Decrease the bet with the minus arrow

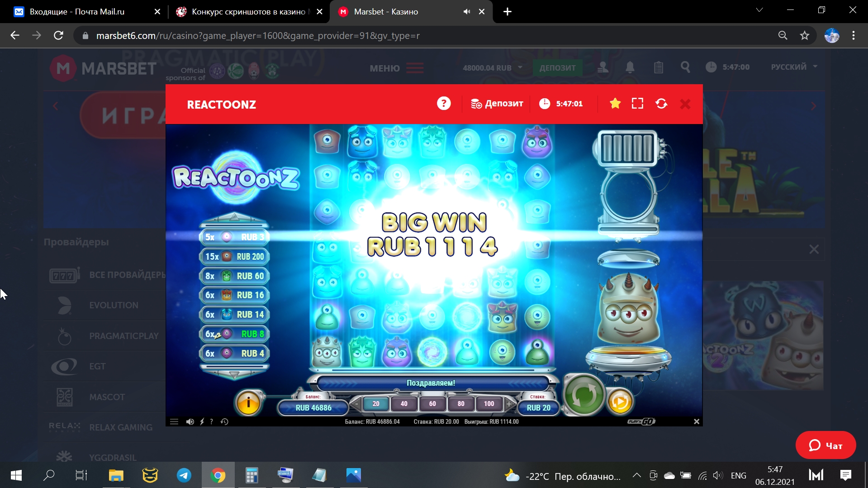pos(356,404)
